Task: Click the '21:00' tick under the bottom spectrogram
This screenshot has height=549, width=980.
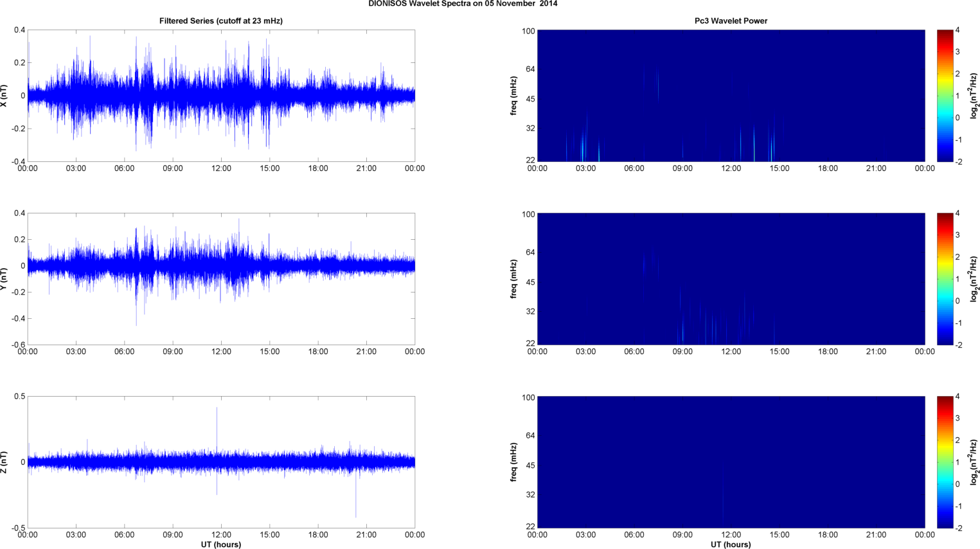Action: 877,535
